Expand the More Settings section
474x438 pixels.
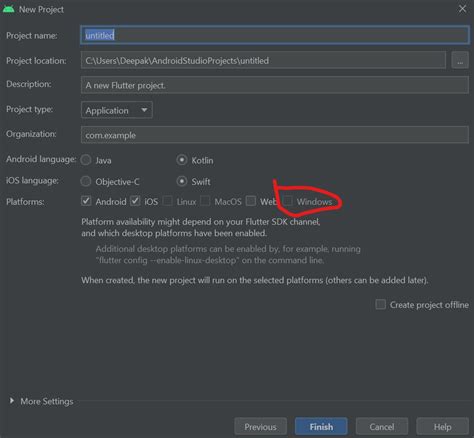[12, 401]
